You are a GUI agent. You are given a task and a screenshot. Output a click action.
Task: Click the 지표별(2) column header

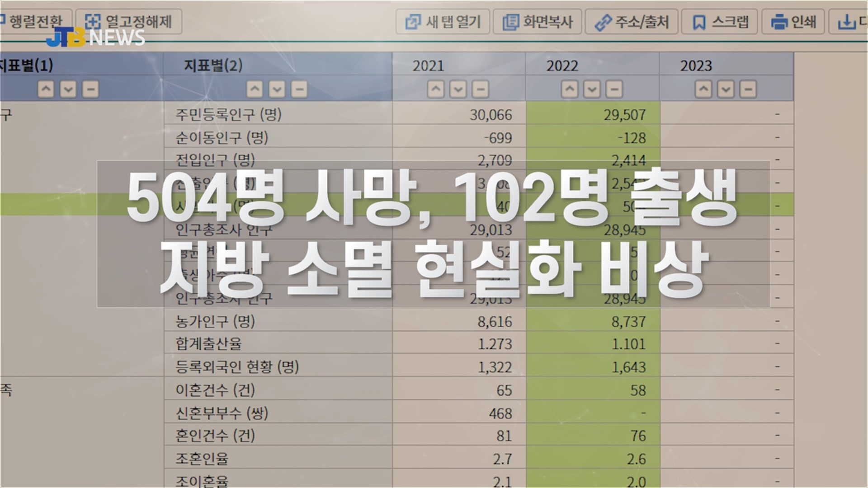tap(213, 66)
